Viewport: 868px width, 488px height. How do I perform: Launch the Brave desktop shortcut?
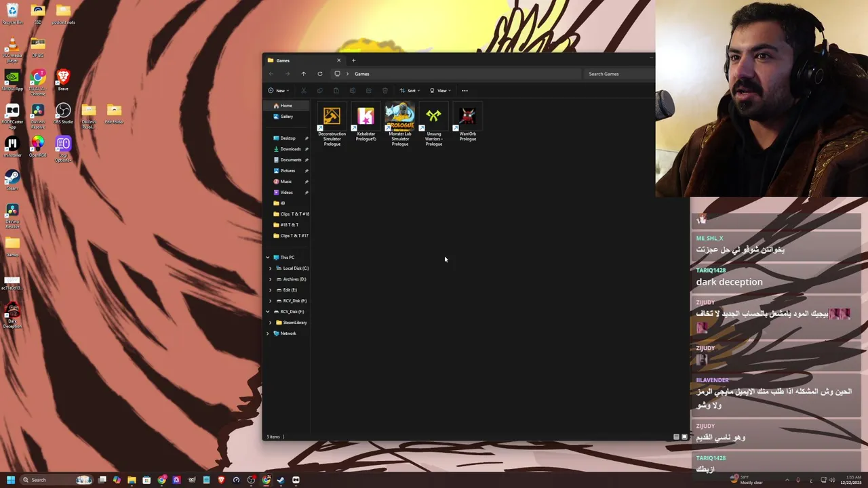pyautogui.click(x=63, y=80)
